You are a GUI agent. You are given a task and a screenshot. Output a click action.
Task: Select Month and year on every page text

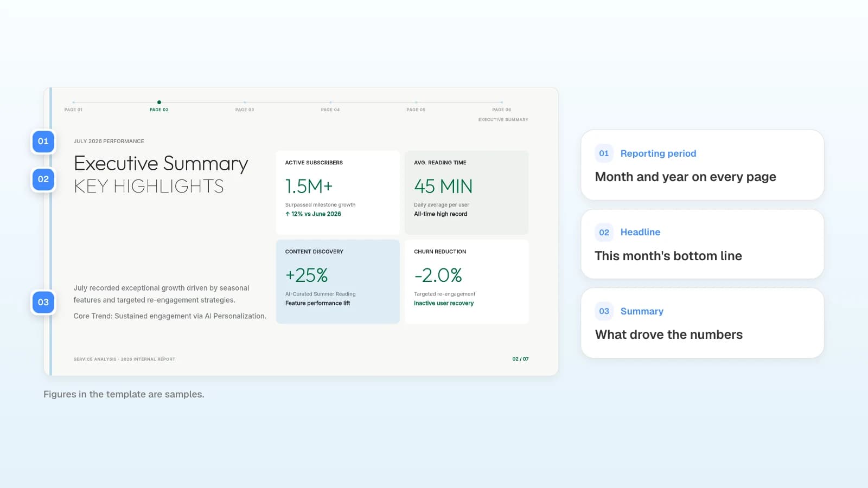pos(686,177)
